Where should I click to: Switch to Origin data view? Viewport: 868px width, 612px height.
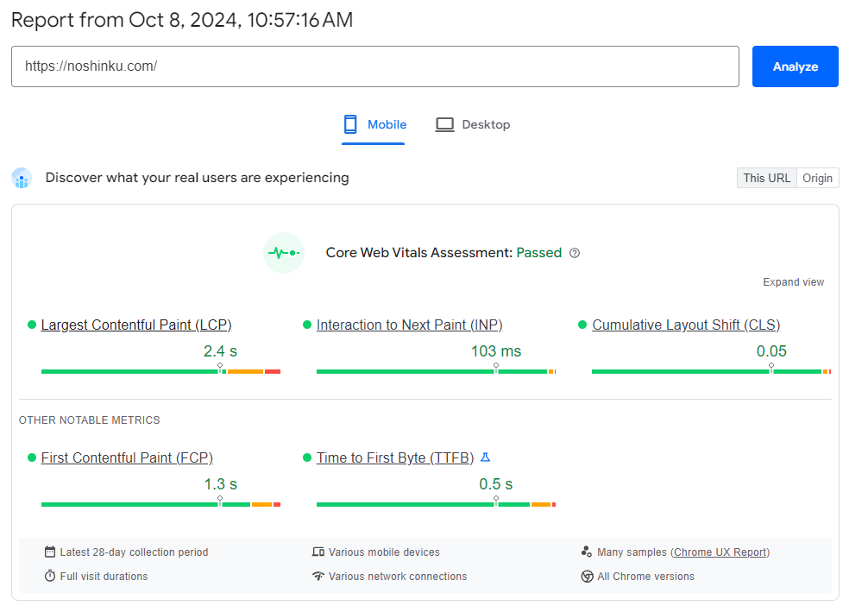point(817,178)
